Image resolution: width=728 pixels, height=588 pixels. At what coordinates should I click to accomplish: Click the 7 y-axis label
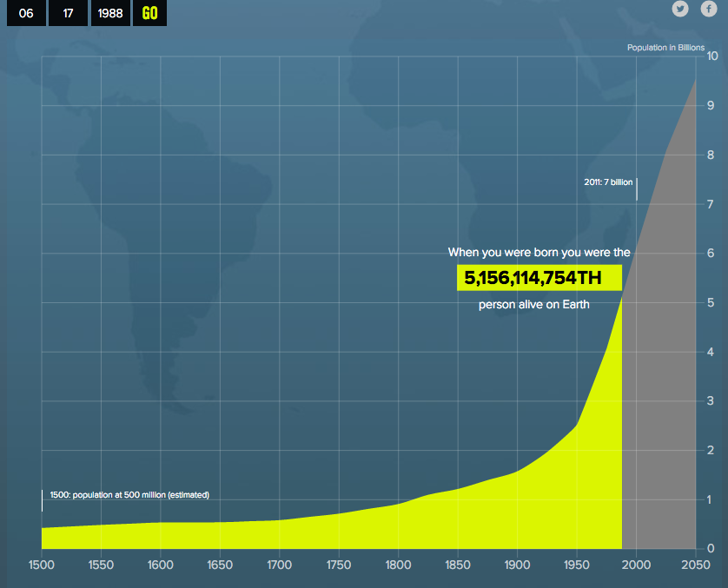click(711, 204)
